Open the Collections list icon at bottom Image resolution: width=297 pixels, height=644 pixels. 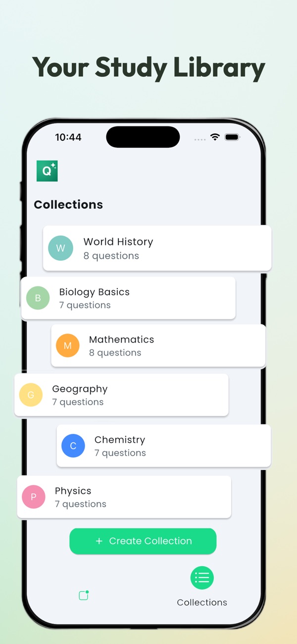tap(202, 578)
